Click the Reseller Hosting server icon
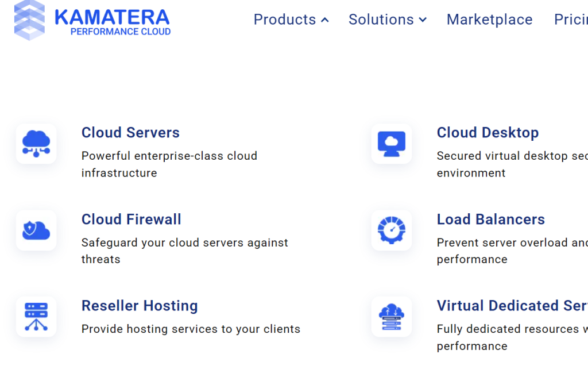 pyautogui.click(x=36, y=317)
